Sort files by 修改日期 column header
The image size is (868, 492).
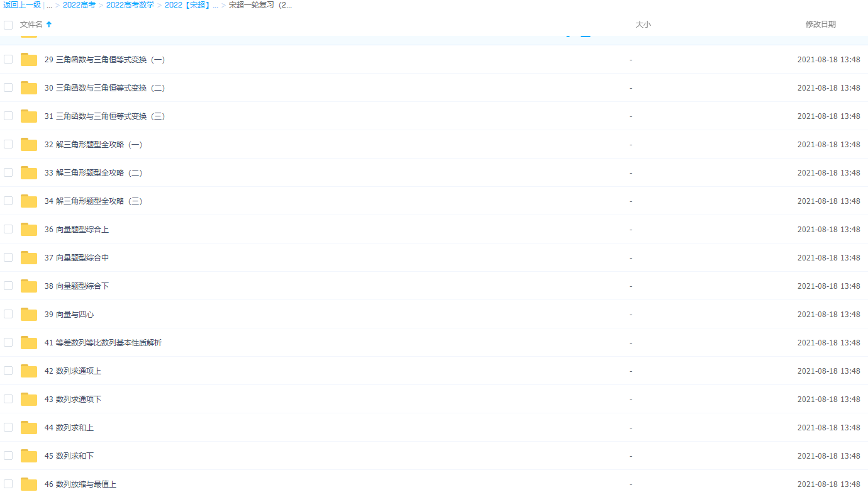820,25
